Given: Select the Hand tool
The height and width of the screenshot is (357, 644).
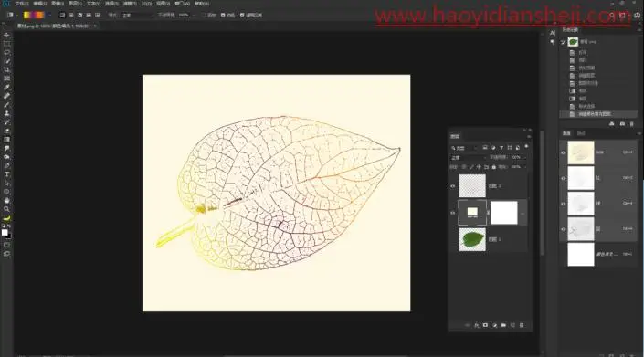Looking at the screenshot, I should point(6,201).
